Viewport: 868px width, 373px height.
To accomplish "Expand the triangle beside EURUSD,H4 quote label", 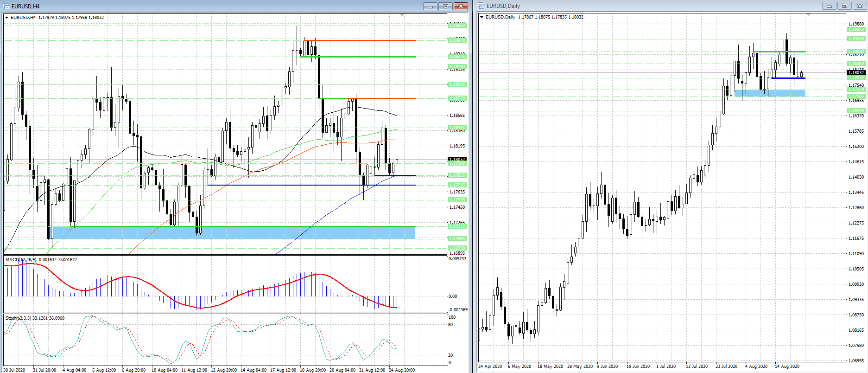I will (x=6, y=18).
